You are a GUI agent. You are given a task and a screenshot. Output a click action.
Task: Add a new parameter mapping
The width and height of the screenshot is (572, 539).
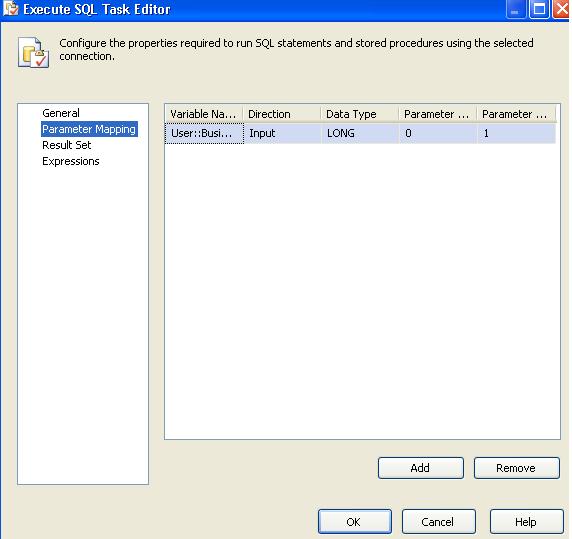point(421,468)
